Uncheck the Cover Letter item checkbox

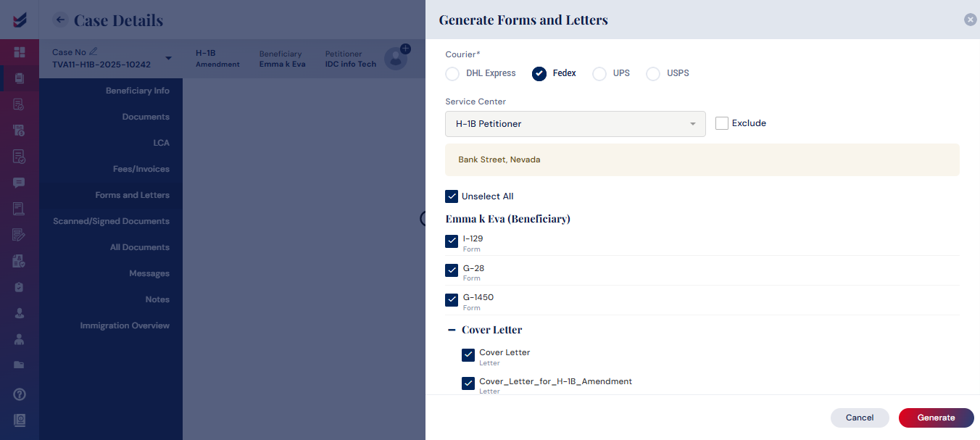(x=468, y=355)
